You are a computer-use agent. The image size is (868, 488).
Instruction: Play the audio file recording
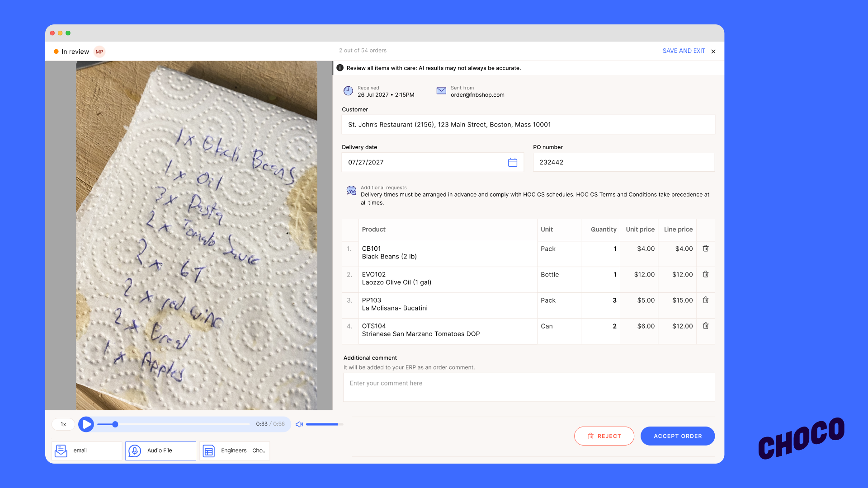coord(86,424)
